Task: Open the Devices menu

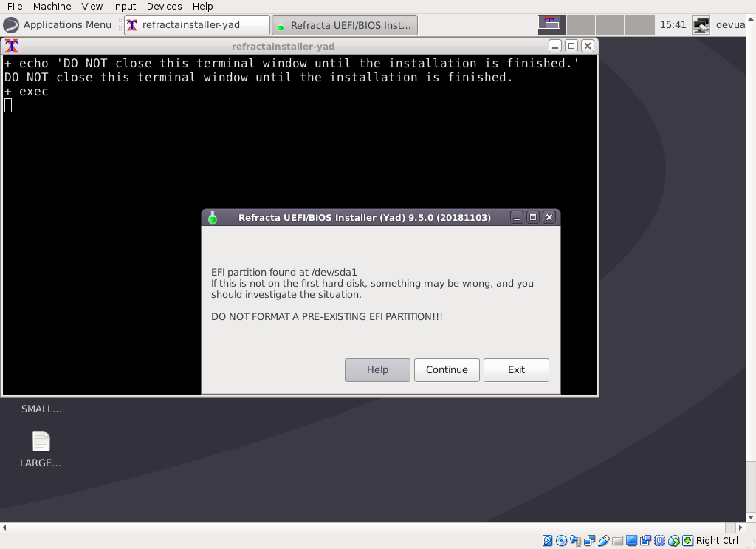Action: 165,6
